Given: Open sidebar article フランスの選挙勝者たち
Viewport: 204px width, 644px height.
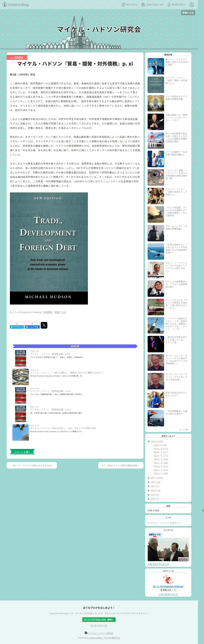Looking at the screenshot, I should tap(176, 284).
